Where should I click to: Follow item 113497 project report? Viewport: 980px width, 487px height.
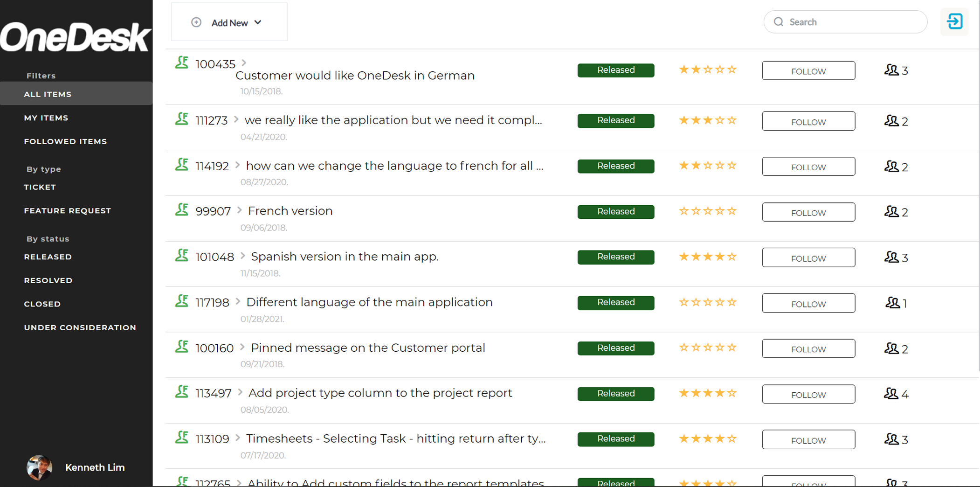[808, 394]
